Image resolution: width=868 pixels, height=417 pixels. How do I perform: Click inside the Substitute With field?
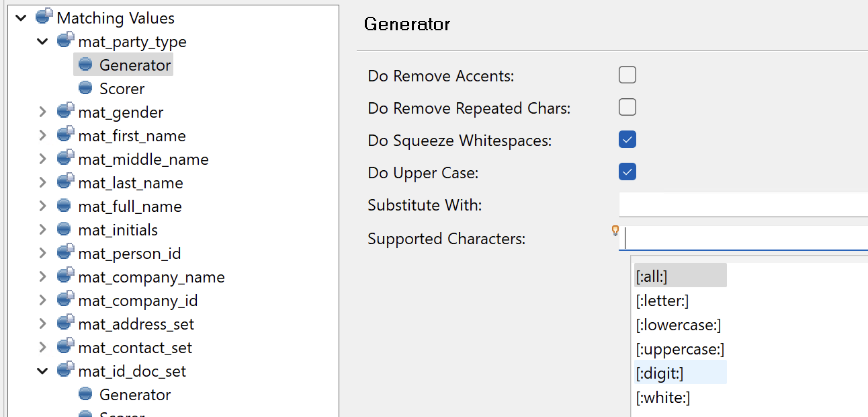(739, 204)
